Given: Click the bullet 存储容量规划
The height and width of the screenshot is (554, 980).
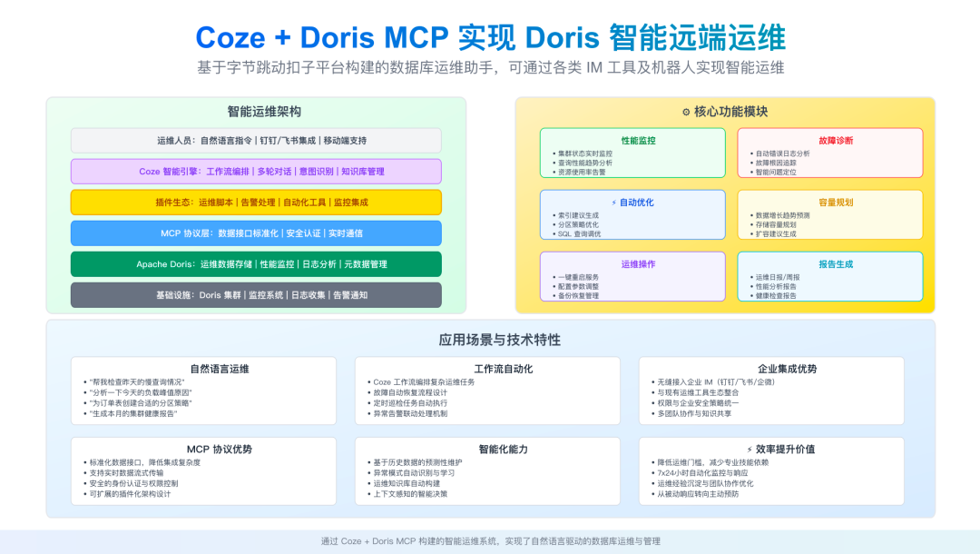Looking at the screenshot, I should click(x=776, y=224).
